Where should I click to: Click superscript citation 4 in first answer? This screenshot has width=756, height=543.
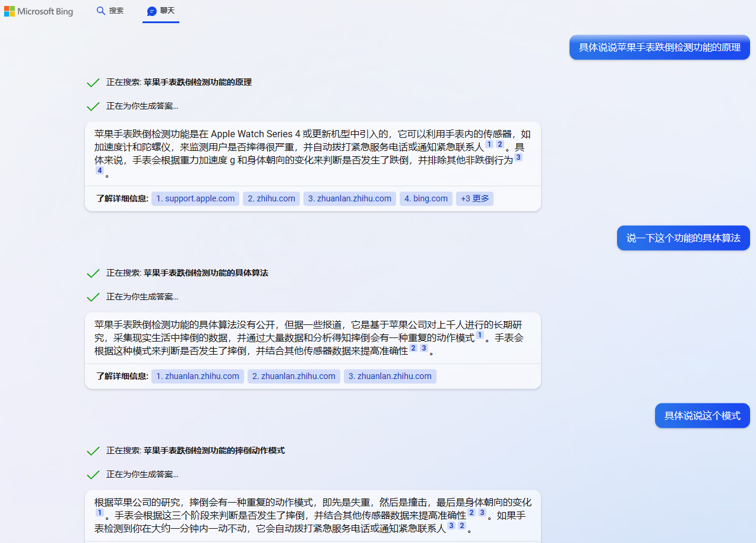point(99,170)
